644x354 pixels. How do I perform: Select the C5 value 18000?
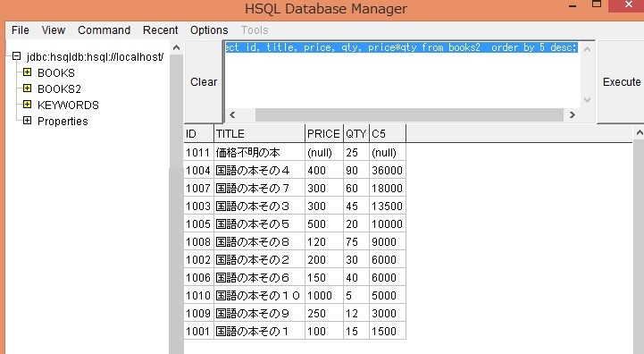tap(388, 189)
